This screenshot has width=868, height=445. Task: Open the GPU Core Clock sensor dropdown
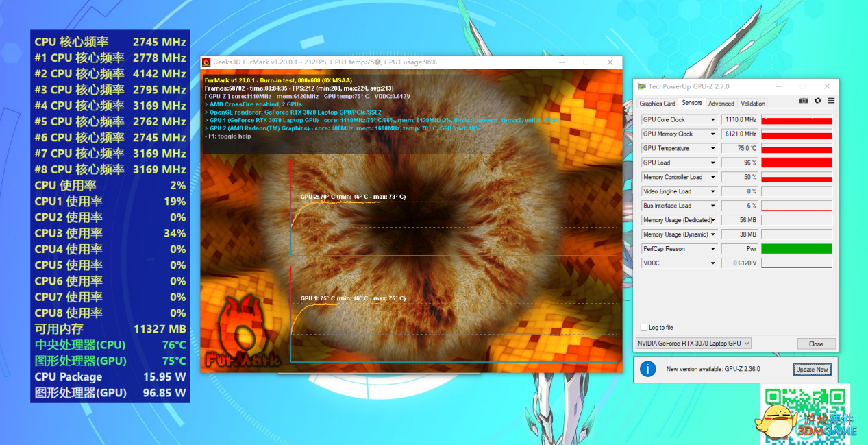pos(712,119)
